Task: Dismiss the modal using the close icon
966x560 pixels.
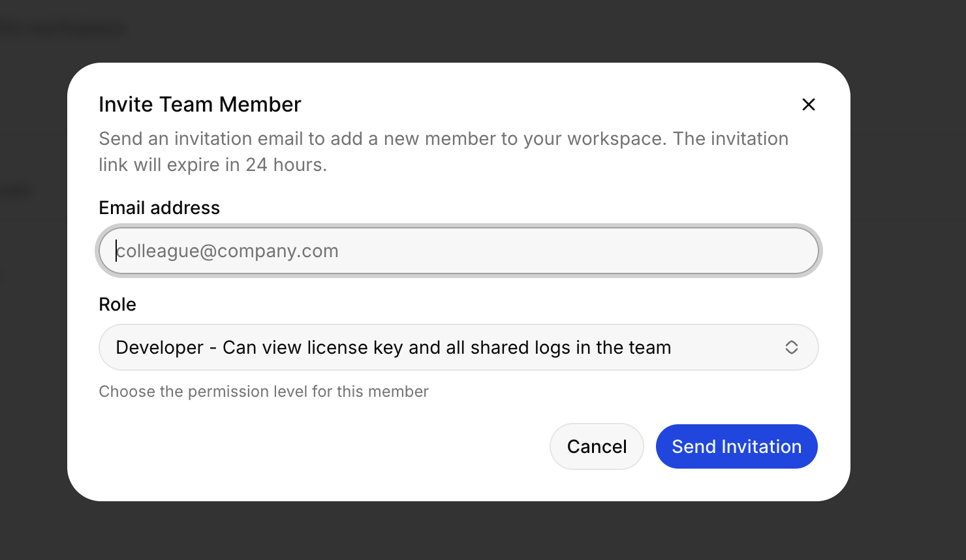Action: tap(808, 104)
